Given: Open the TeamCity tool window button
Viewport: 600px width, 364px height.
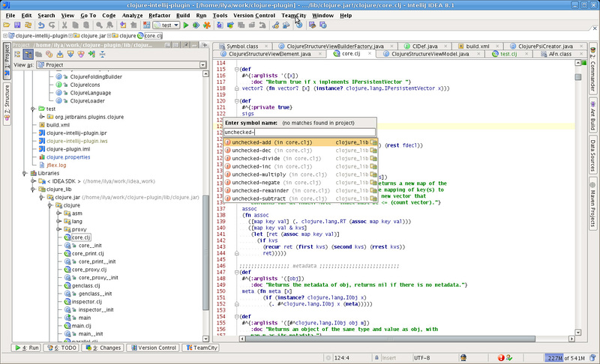Looking at the screenshot, I should coord(202,348).
